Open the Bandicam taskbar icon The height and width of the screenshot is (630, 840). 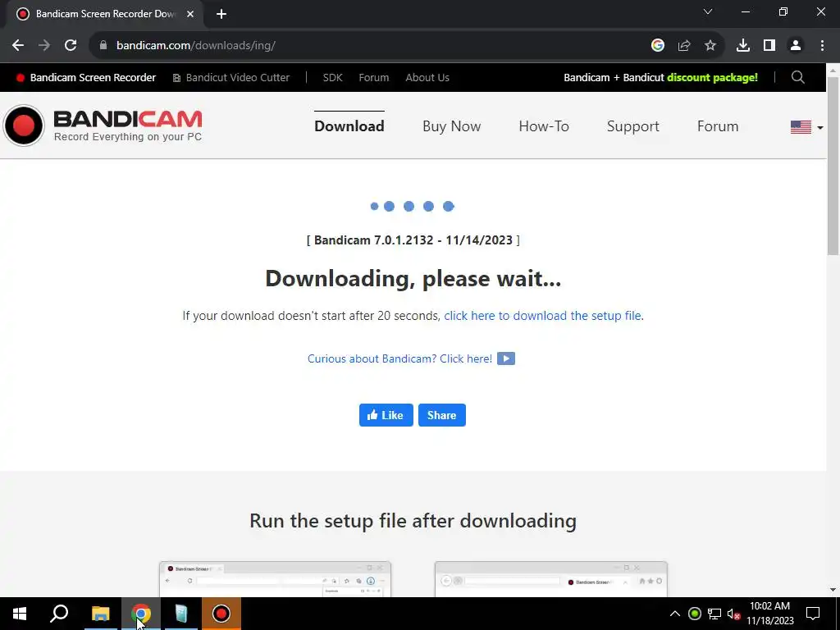pos(221,614)
